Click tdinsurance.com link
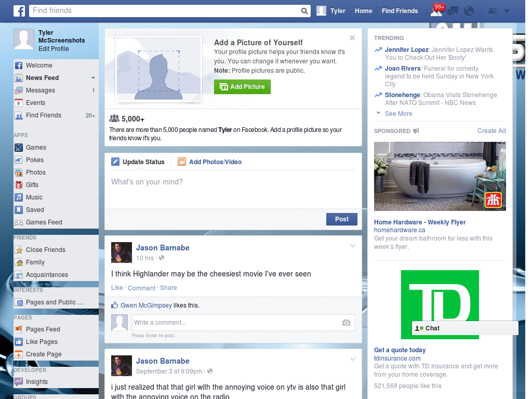 click(x=397, y=358)
